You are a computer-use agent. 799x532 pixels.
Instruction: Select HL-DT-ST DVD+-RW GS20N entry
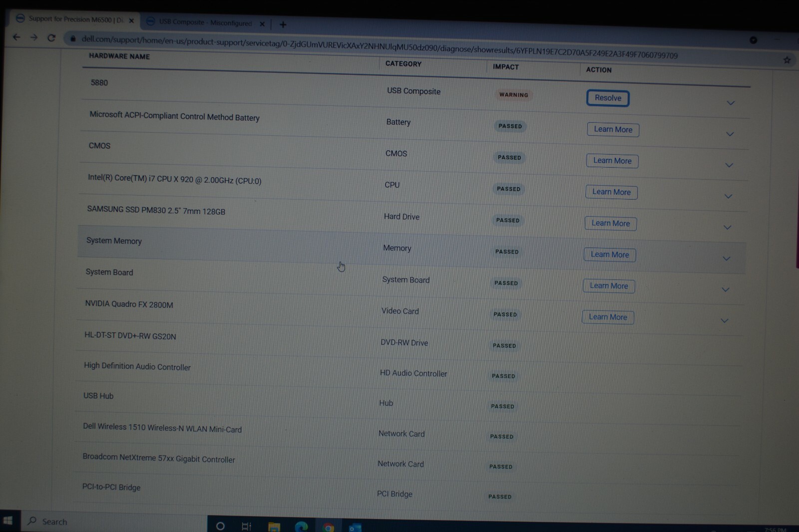pyautogui.click(x=130, y=335)
